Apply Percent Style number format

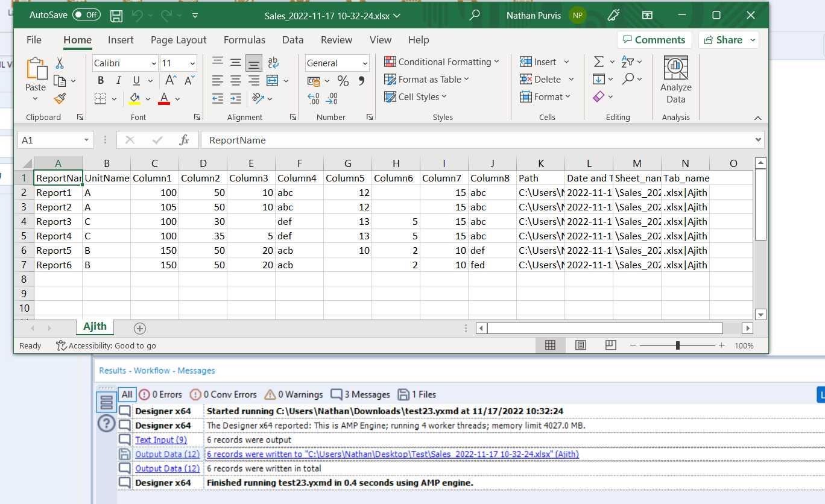click(343, 81)
